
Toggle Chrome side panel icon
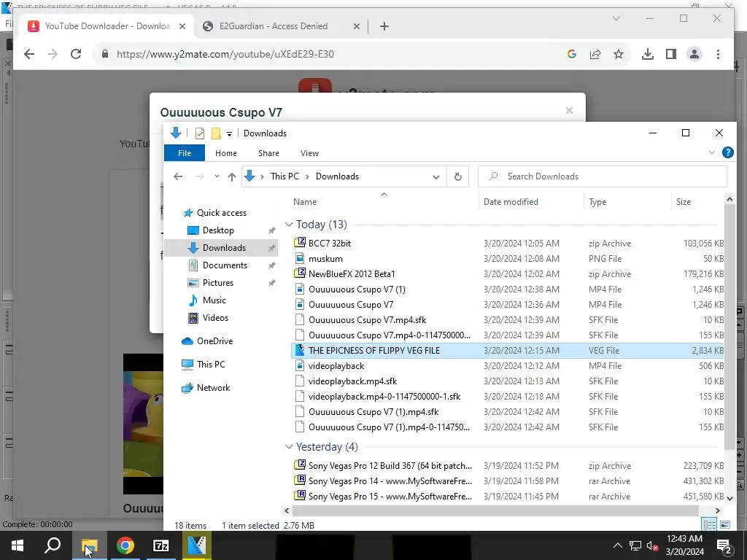[671, 54]
